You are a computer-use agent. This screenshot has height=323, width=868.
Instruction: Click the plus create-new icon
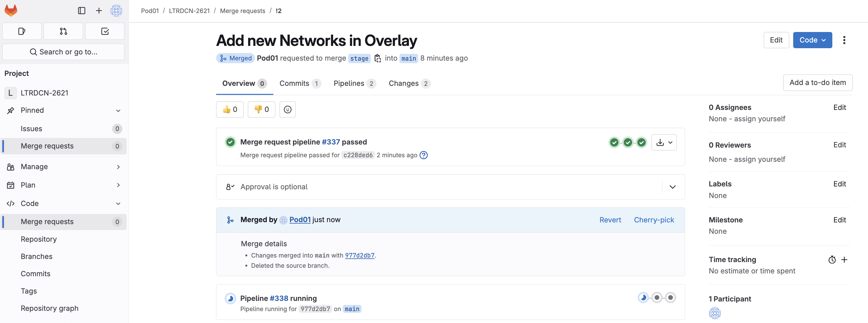click(99, 11)
